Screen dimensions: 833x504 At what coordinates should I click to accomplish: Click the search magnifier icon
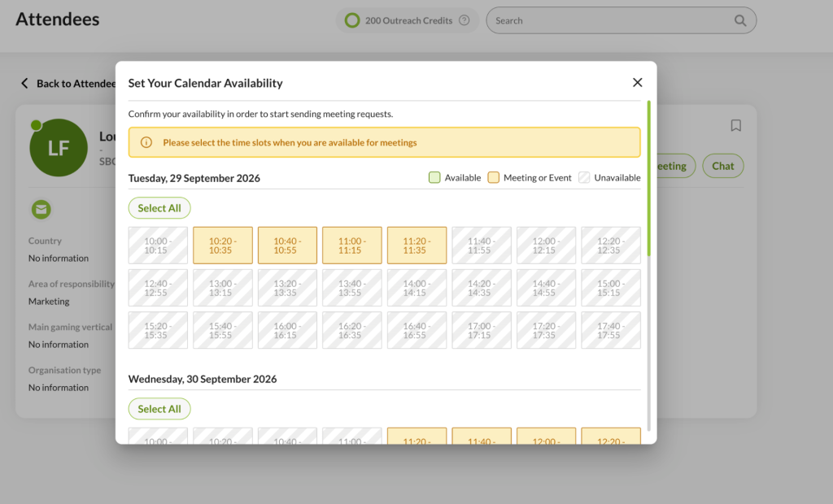(x=740, y=20)
